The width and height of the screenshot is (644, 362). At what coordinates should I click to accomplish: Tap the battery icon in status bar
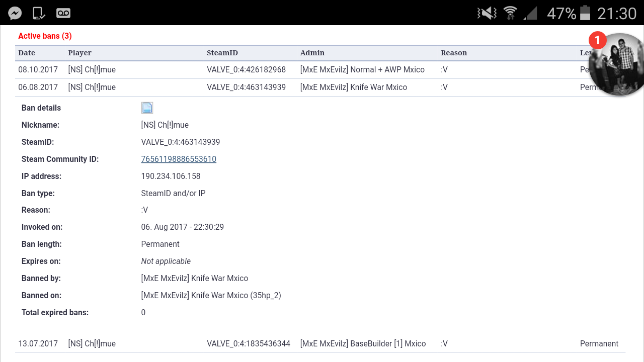click(585, 13)
